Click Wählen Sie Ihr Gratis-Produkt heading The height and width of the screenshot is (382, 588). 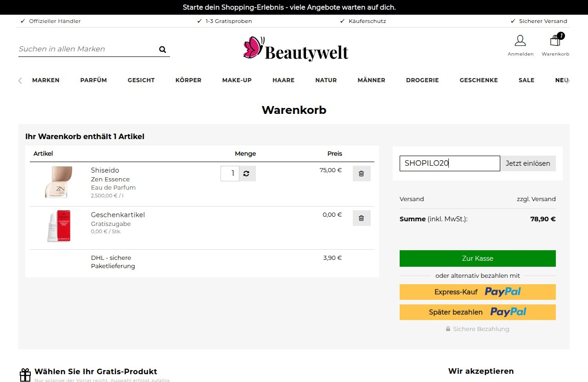(96, 372)
